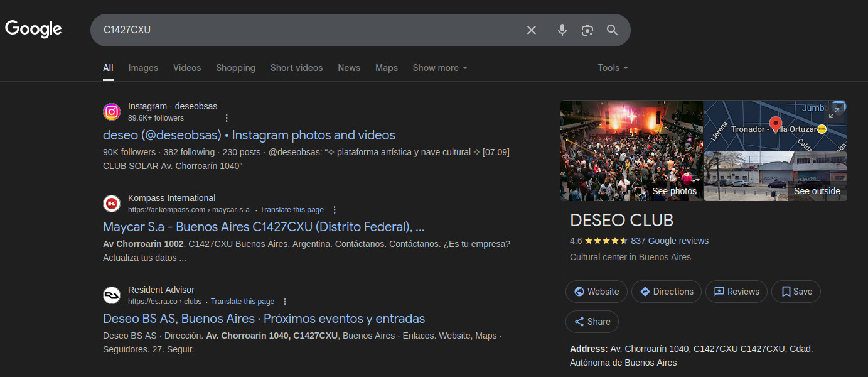Click the Resident Advisor source name
This screenshot has height=377, width=868.
point(161,290)
